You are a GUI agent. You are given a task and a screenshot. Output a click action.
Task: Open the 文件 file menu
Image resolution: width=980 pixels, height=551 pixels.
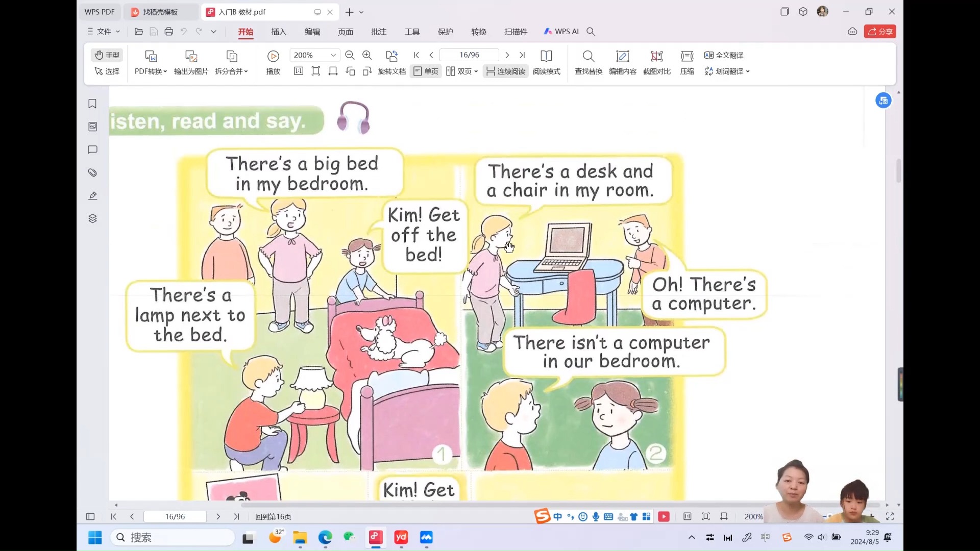pyautogui.click(x=104, y=32)
